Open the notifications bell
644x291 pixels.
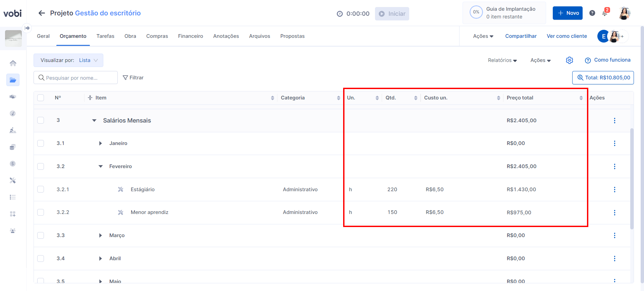coord(605,13)
